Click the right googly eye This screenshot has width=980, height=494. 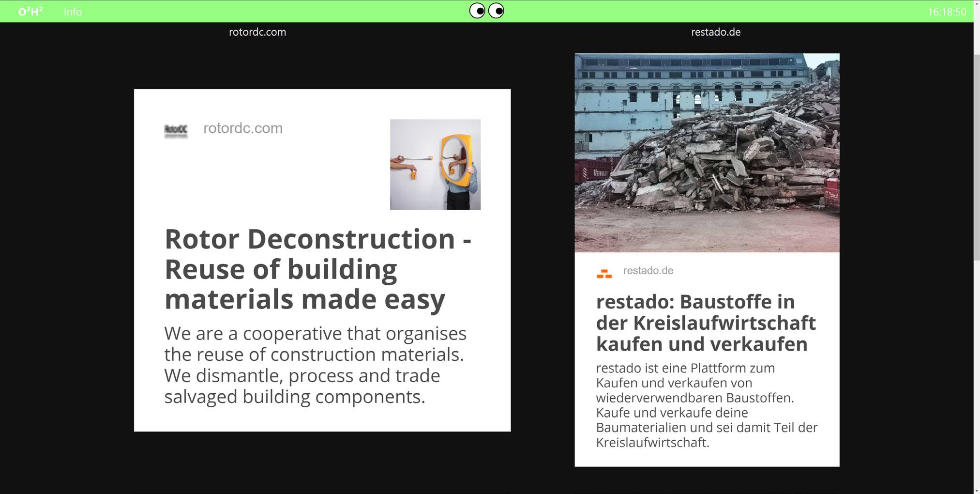tap(496, 11)
